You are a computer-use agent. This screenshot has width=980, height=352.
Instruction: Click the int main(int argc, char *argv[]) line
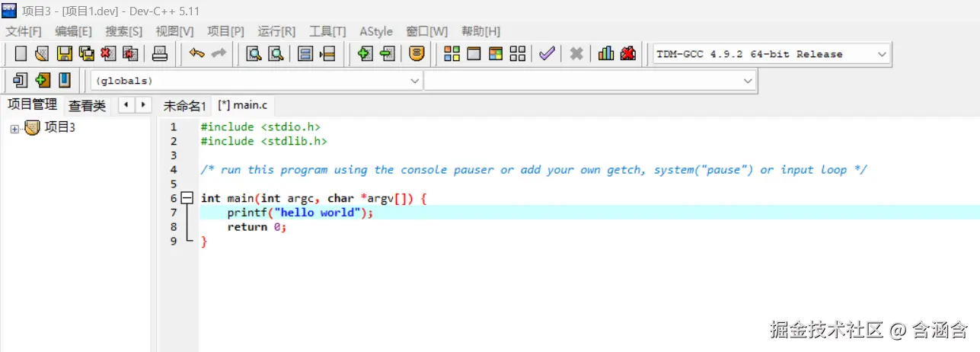pyautogui.click(x=314, y=198)
